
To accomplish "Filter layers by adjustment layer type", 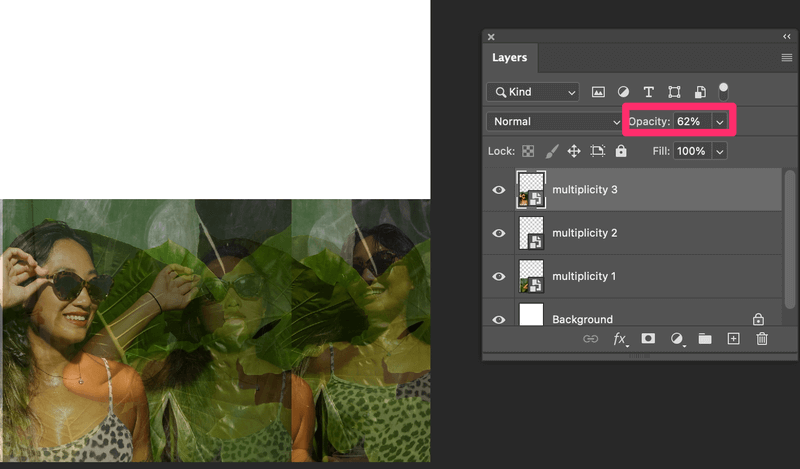I will point(624,92).
